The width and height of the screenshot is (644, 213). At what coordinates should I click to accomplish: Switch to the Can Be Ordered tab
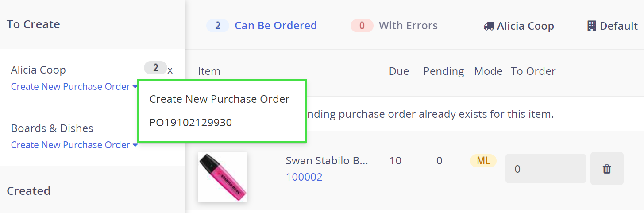coord(275,26)
